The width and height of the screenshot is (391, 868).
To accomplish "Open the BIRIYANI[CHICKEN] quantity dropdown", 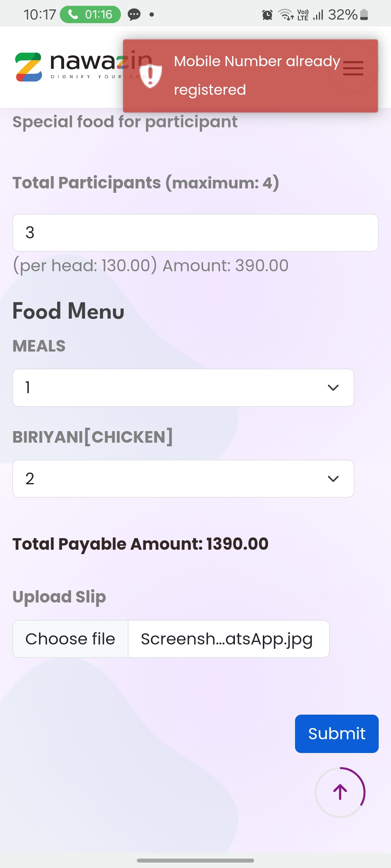I will coord(183,479).
